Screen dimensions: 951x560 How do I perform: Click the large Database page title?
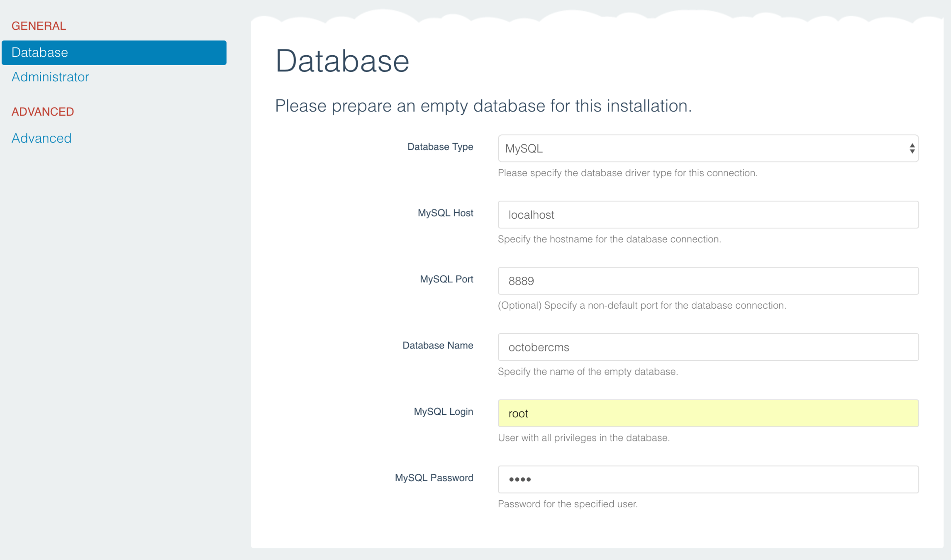click(x=342, y=61)
